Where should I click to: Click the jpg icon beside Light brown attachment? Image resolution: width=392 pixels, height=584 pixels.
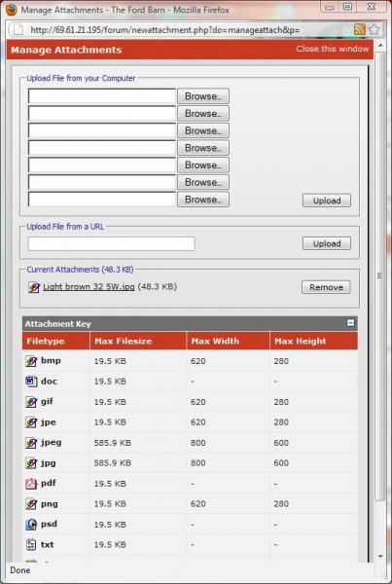pos(33,287)
